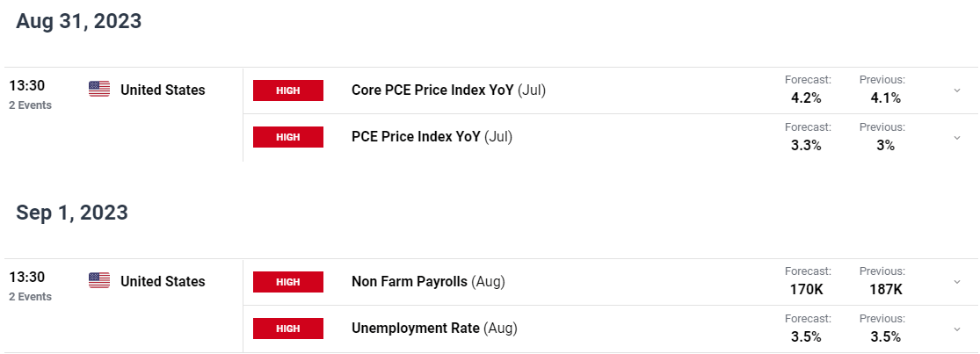Click United States label in Sep 1 row

click(x=163, y=282)
